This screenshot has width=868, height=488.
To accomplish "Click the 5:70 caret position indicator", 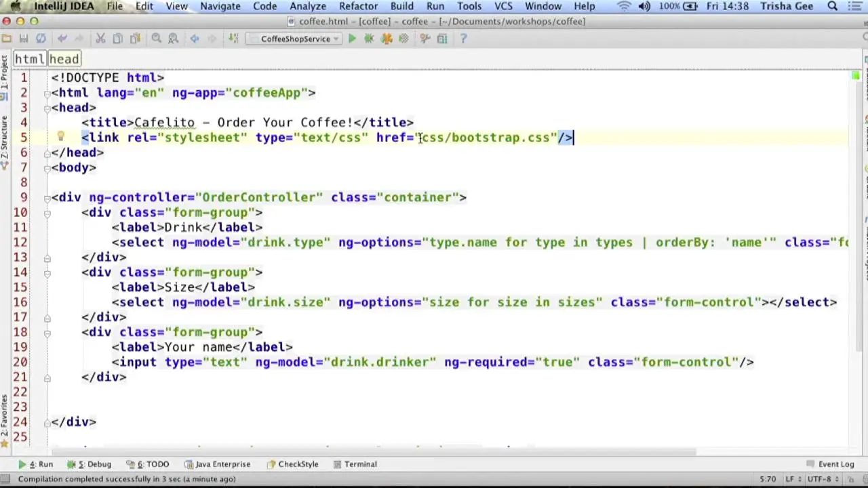I will [768, 479].
